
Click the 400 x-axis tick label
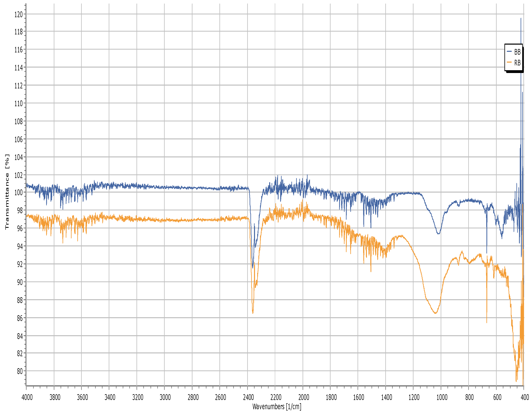point(525,398)
